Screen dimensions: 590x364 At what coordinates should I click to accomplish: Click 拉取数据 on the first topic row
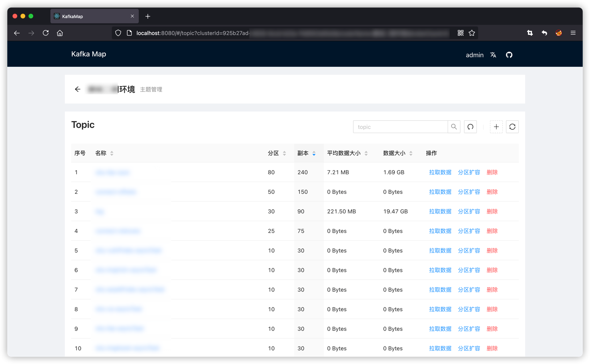[440, 172]
